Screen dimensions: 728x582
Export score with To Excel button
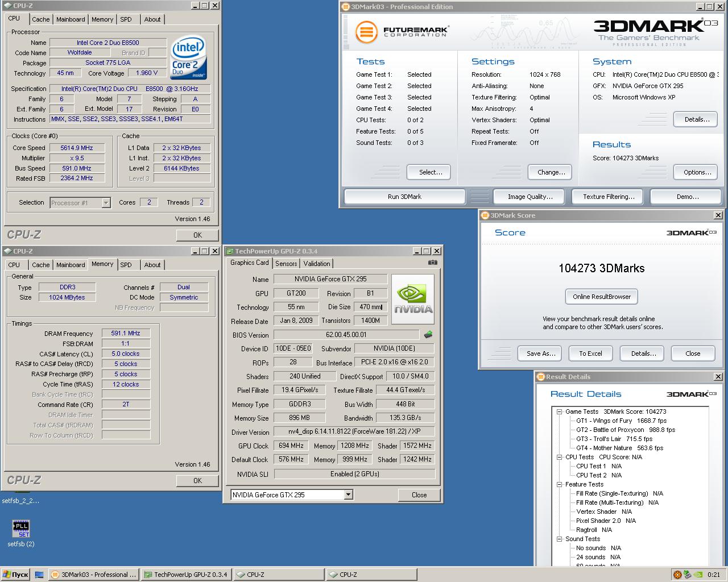coord(590,354)
